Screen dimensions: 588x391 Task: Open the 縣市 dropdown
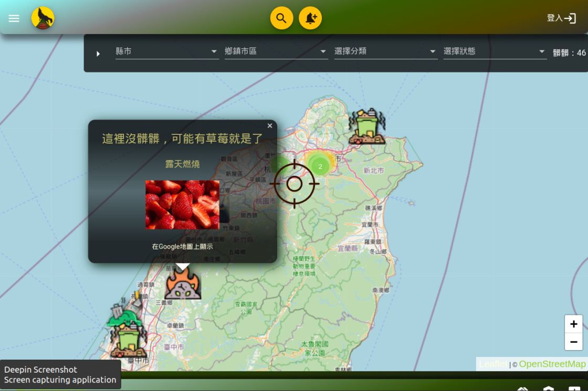166,51
